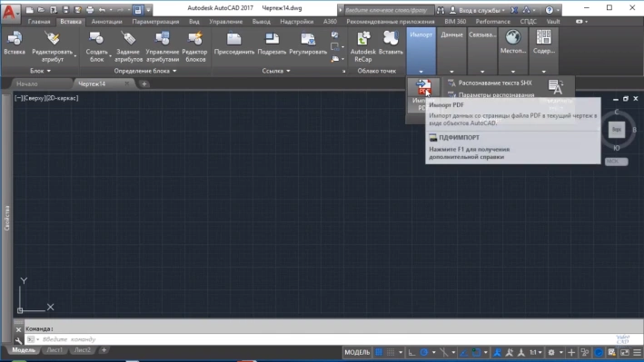This screenshot has width=644, height=362.
Task: Open Редактировать атрибут tool
Action: pyautogui.click(x=53, y=47)
